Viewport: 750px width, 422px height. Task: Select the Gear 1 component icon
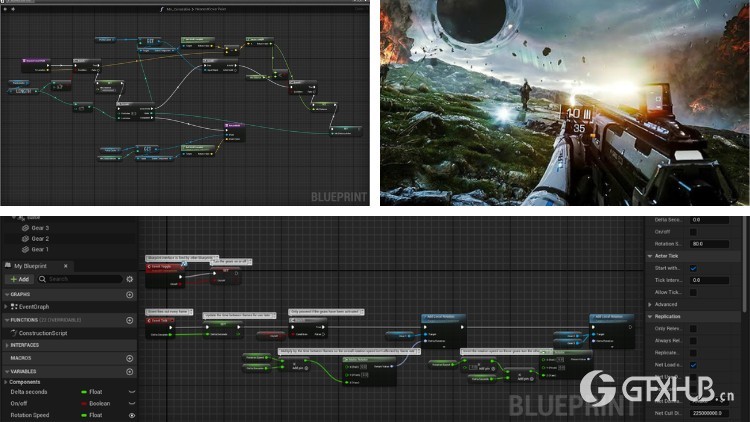[25, 249]
